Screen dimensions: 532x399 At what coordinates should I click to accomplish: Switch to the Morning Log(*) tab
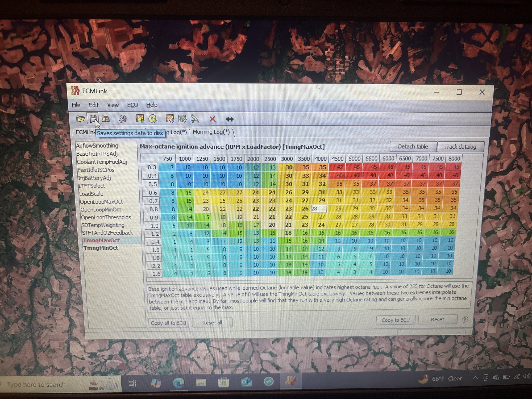[x=211, y=132]
